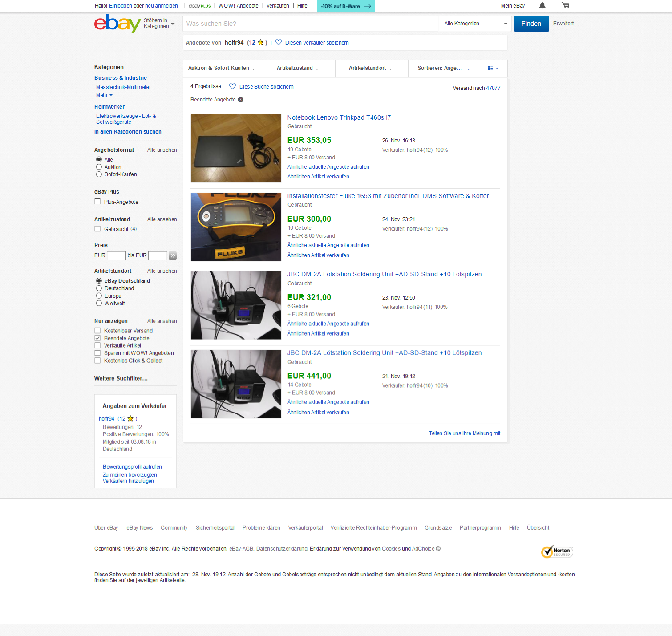Click the heart icon to save this seller

[279, 42]
